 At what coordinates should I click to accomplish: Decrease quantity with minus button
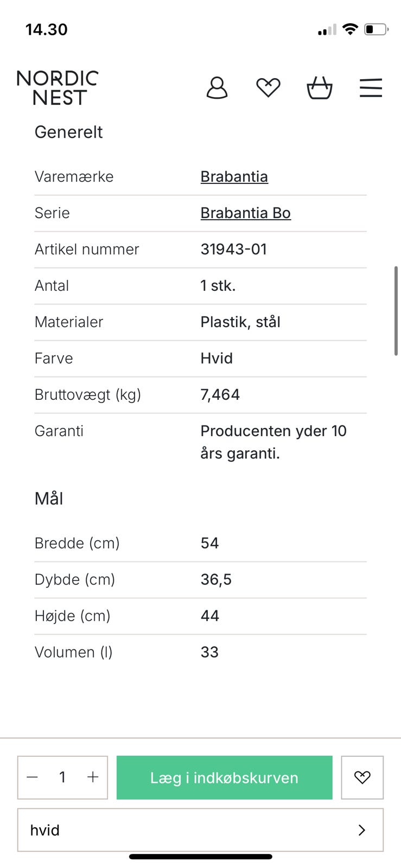click(x=33, y=777)
